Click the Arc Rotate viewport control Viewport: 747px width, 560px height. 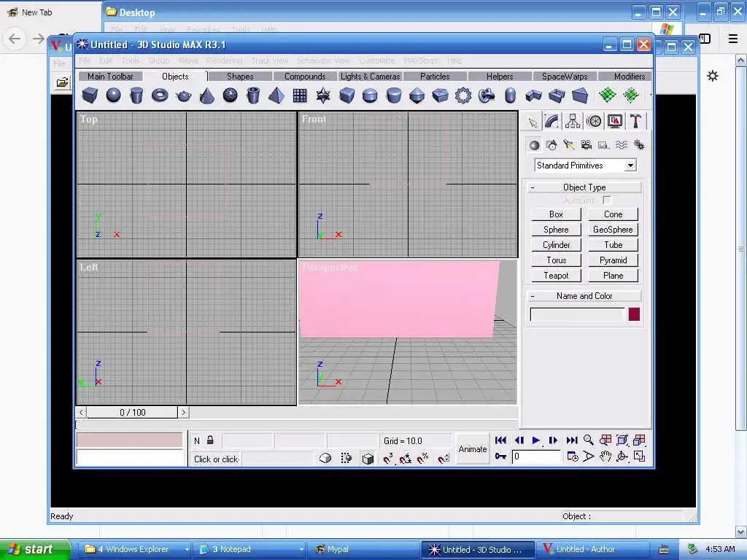tap(622, 456)
